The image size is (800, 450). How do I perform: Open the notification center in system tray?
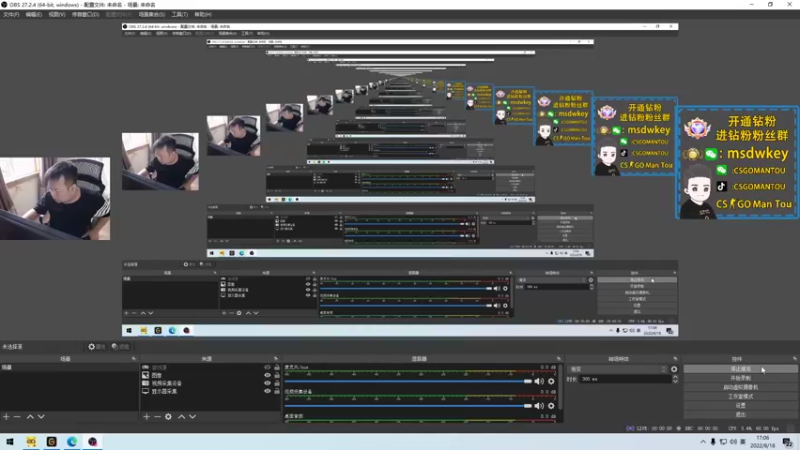pyautogui.click(x=788, y=442)
